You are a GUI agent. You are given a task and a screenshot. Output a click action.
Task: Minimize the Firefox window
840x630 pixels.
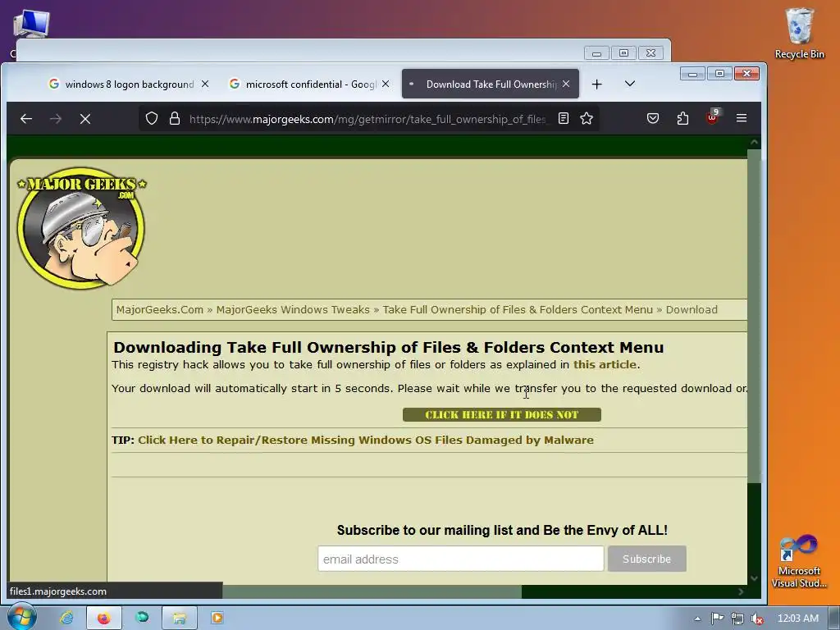tap(692, 73)
